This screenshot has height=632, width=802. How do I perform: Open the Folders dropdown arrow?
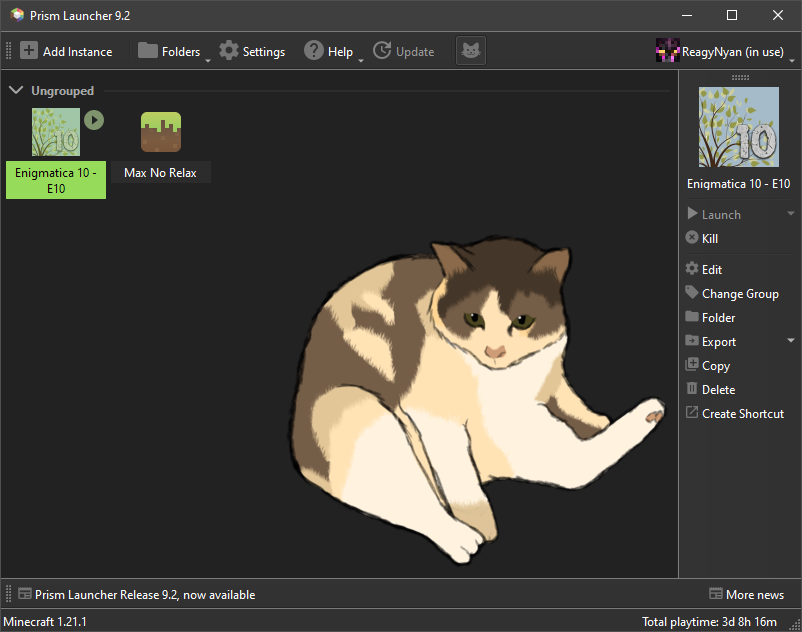[208, 61]
